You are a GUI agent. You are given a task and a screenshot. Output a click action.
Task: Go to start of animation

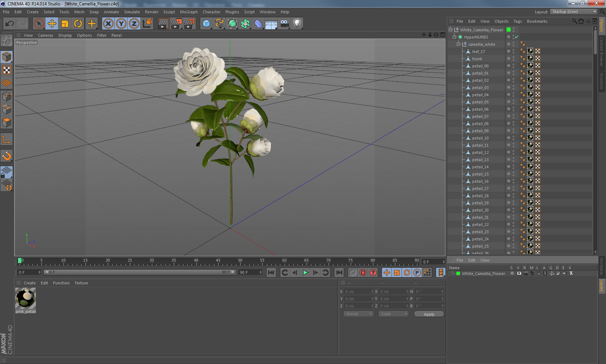click(x=271, y=272)
